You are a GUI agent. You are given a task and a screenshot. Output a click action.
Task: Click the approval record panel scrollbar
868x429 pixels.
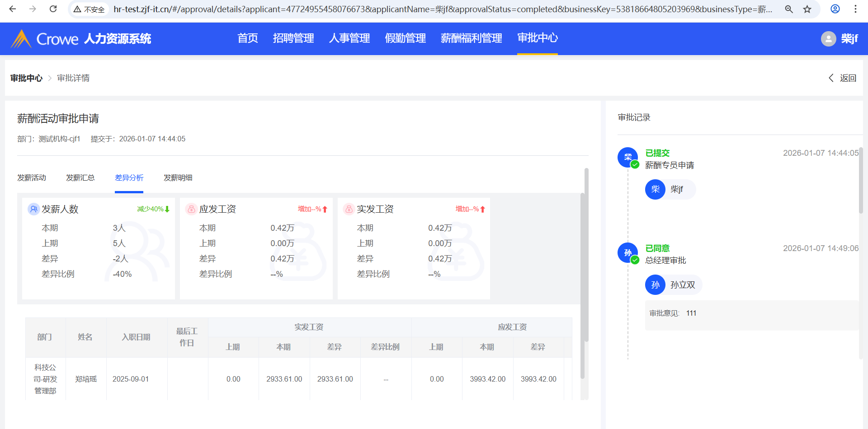coord(861,181)
